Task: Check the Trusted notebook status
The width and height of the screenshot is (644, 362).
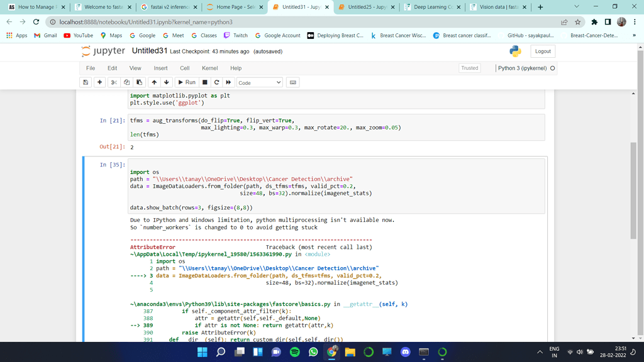Action: pos(469,68)
